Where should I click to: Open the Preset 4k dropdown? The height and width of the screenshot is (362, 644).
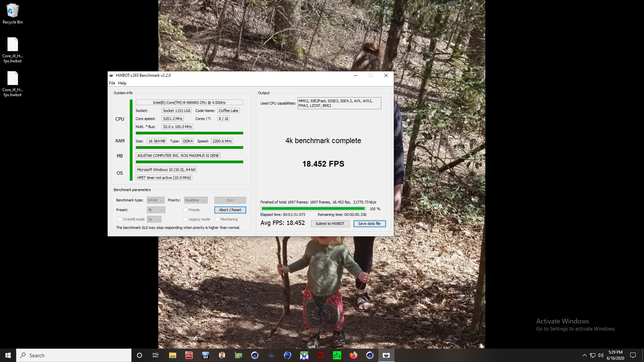coord(156,210)
